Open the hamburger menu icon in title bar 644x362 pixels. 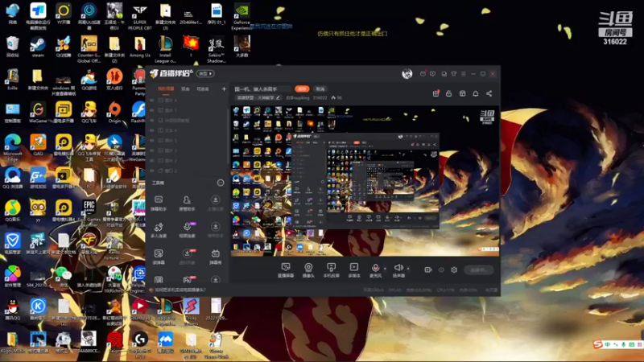coord(464,74)
